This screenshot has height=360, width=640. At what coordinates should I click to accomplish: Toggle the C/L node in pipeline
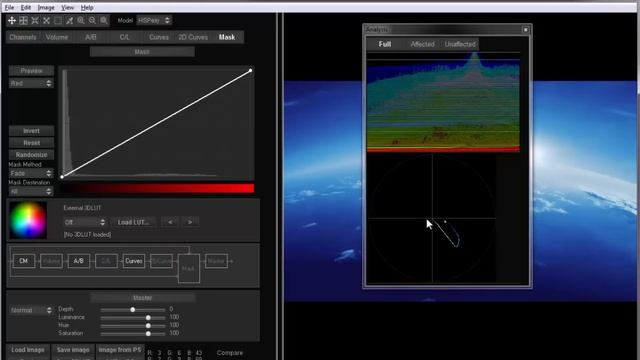[106, 261]
